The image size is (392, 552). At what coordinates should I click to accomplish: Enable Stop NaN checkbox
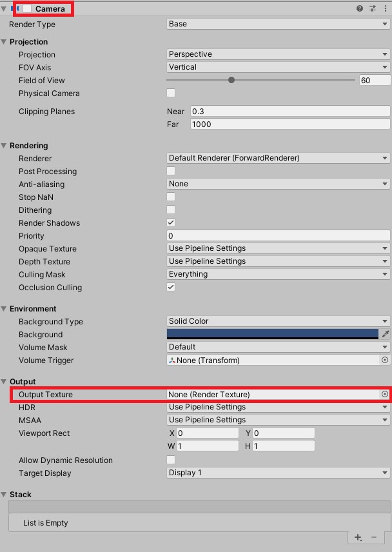point(171,197)
